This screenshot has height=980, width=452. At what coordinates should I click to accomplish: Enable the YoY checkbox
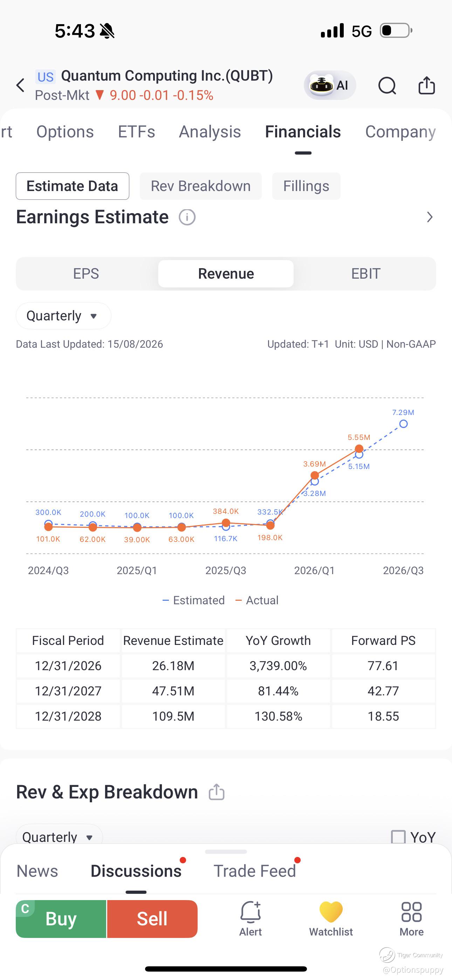(398, 837)
